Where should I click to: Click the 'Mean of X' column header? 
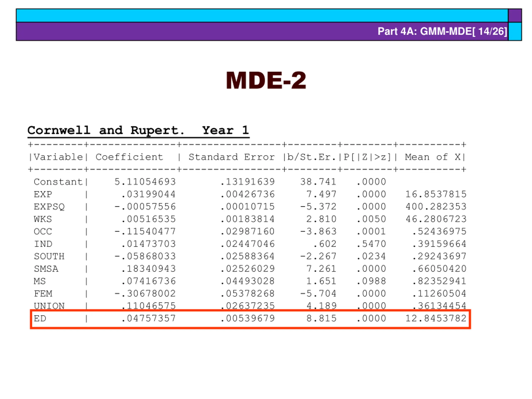[x=433, y=157]
